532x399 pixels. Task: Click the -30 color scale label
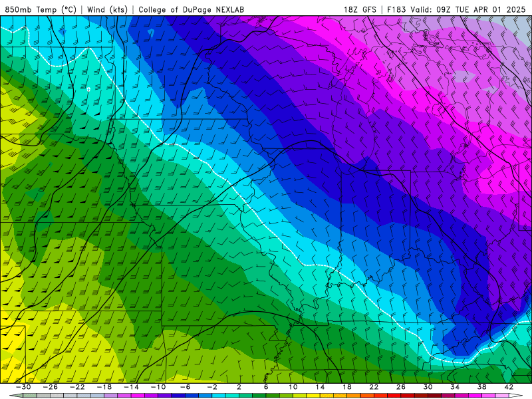23,387
